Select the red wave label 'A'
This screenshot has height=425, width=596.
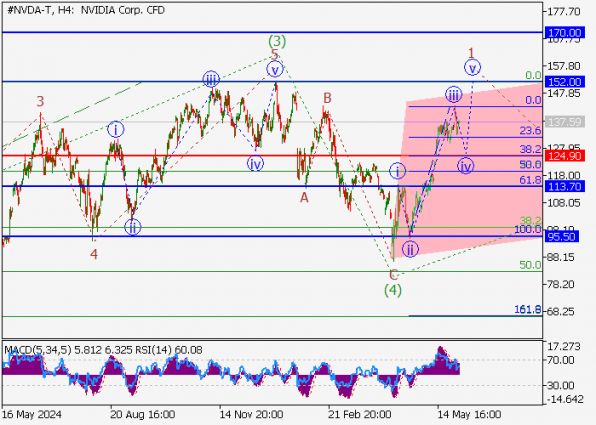tap(304, 198)
